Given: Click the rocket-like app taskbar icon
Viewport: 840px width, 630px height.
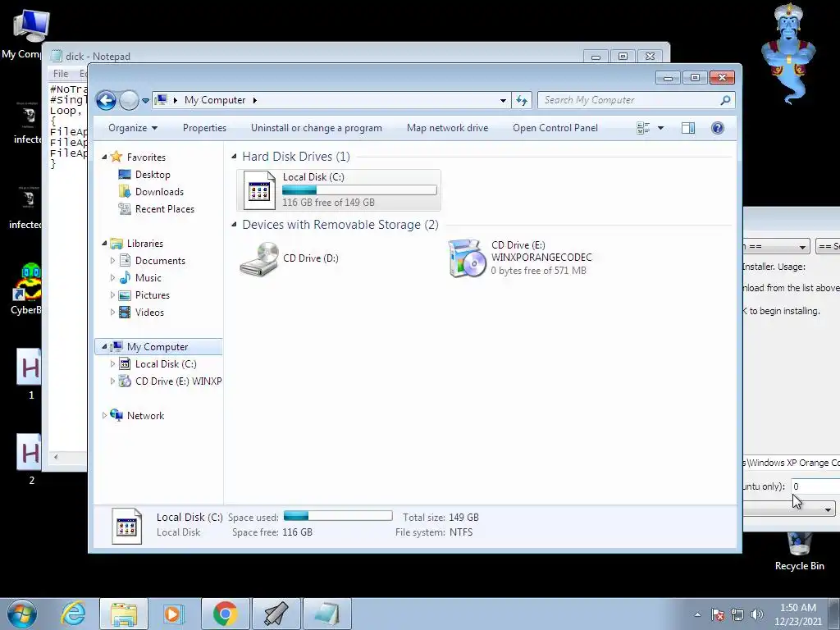Looking at the screenshot, I should (276, 614).
